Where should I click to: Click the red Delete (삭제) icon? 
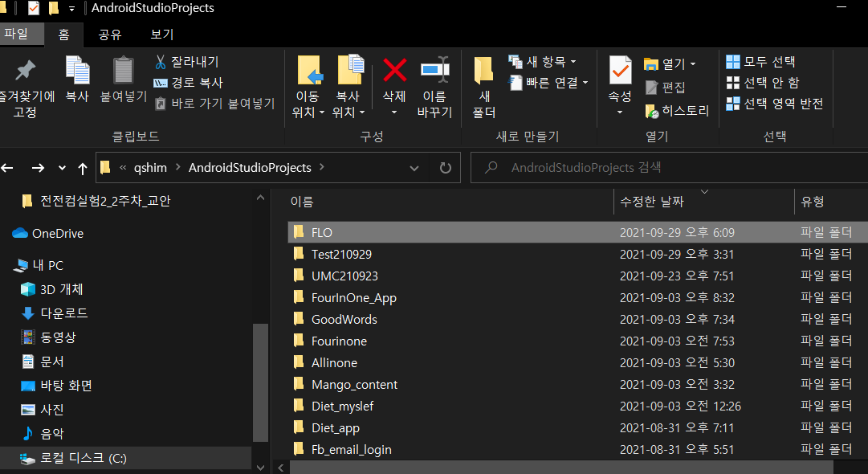(394, 71)
